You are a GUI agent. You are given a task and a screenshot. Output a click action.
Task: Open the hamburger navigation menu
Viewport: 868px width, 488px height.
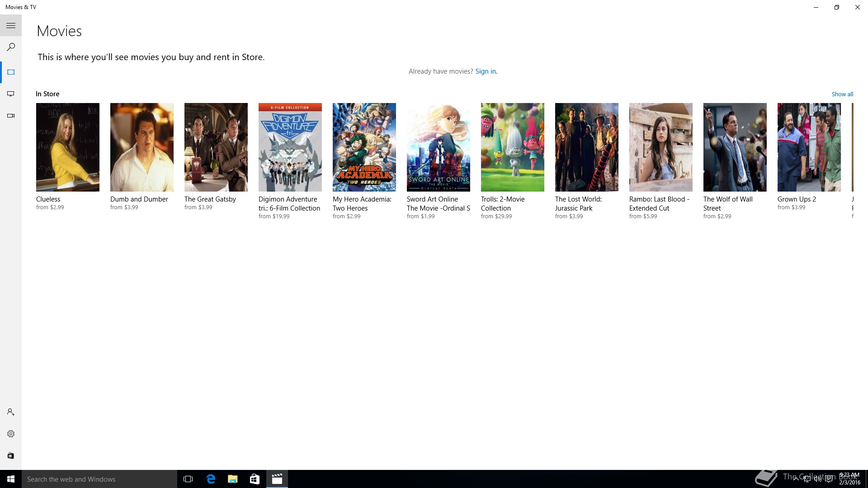click(11, 26)
